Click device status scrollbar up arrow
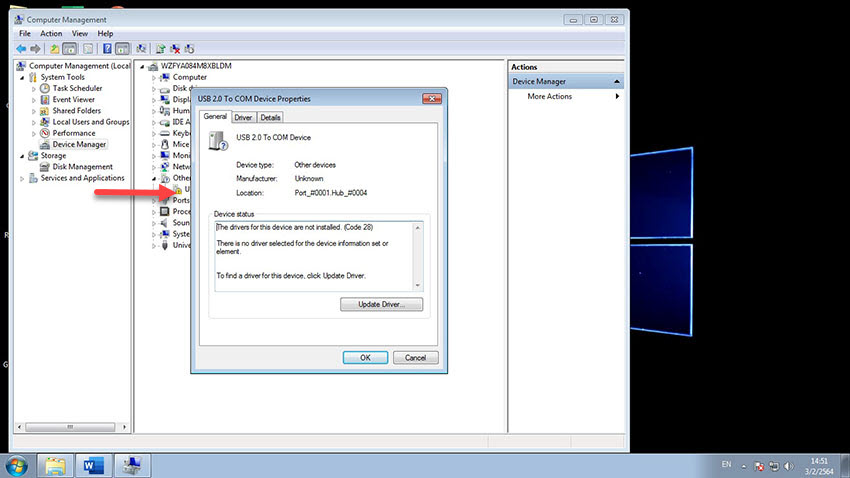 tap(417, 228)
